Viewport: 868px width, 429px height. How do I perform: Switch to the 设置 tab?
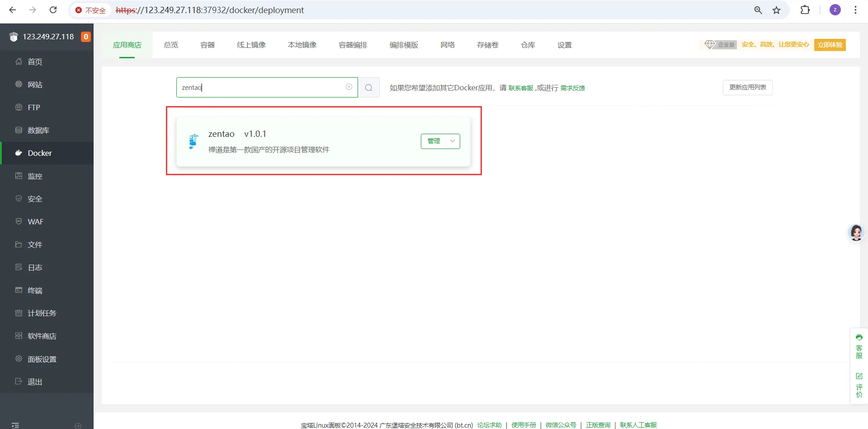[x=565, y=45]
